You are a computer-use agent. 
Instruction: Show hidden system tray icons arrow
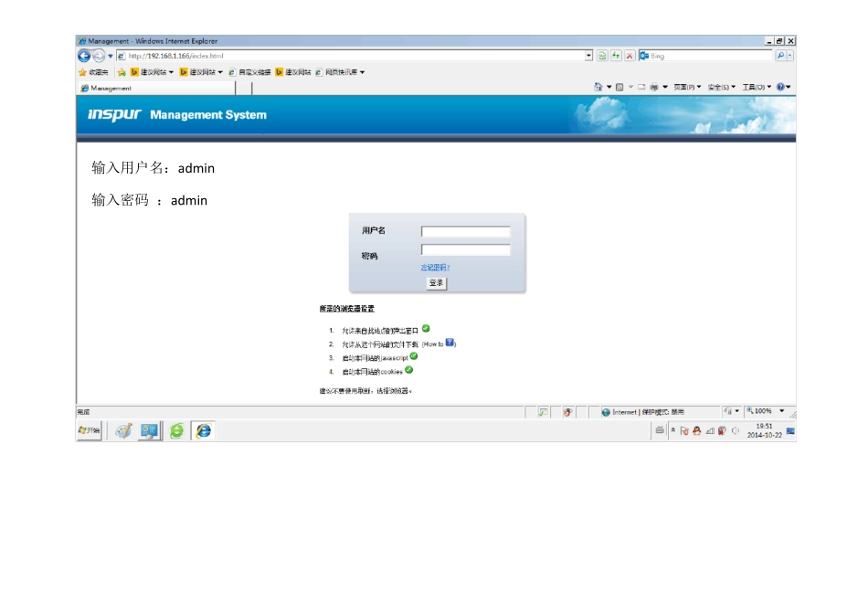pos(673,429)
